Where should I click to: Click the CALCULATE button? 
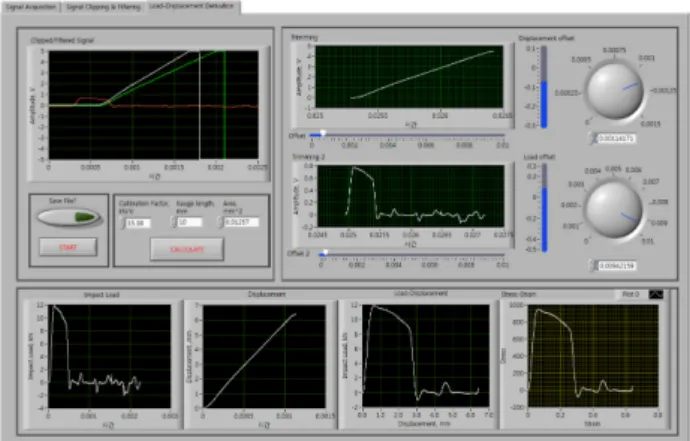187,250
